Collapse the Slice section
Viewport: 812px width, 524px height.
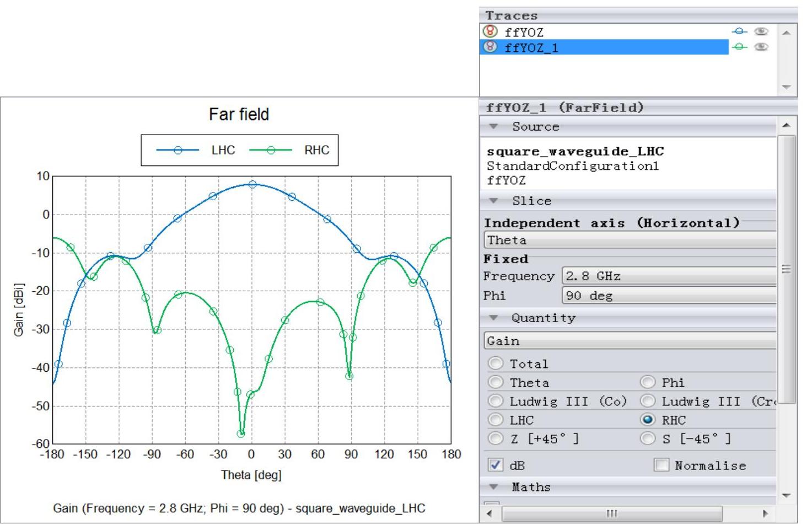(x=494, y=201)
